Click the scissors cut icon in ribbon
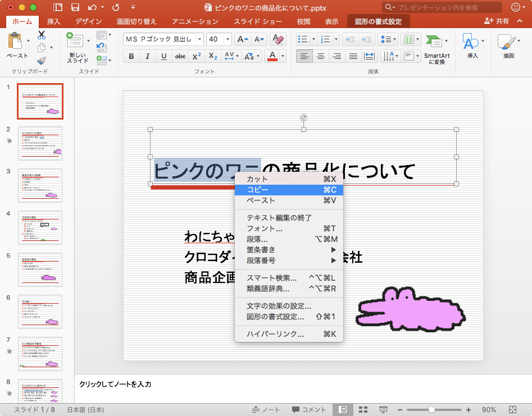Image resolution: width=532 pixels, height=416 pixels. pyautogui.click(x=42, y=35)
